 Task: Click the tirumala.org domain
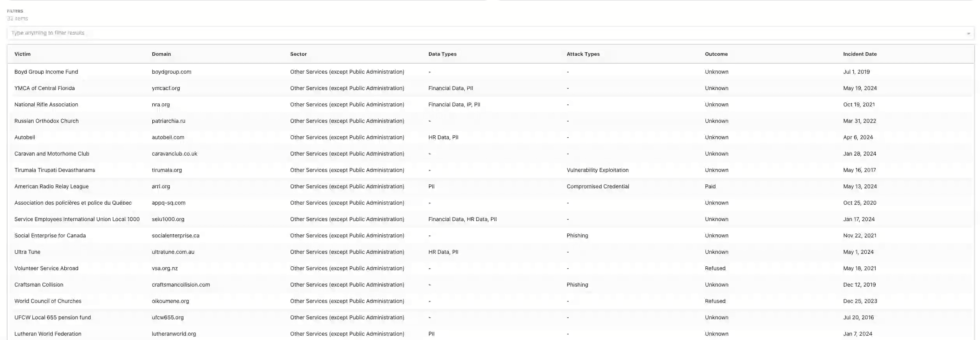click(x=167, y=170)
